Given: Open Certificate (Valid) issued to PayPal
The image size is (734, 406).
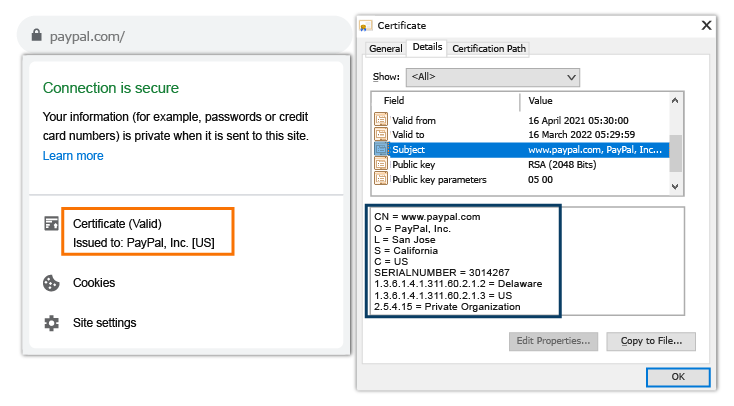Looking at the screenshot, I should [147, 232].
